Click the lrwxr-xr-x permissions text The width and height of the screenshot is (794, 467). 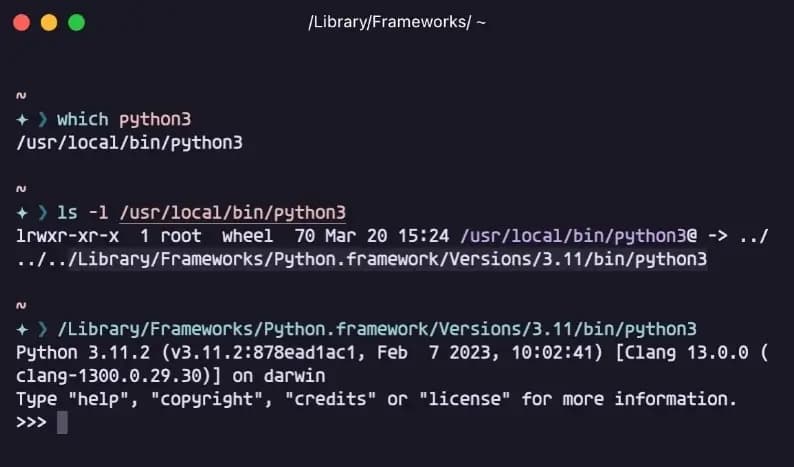click(x=67, y=236)
